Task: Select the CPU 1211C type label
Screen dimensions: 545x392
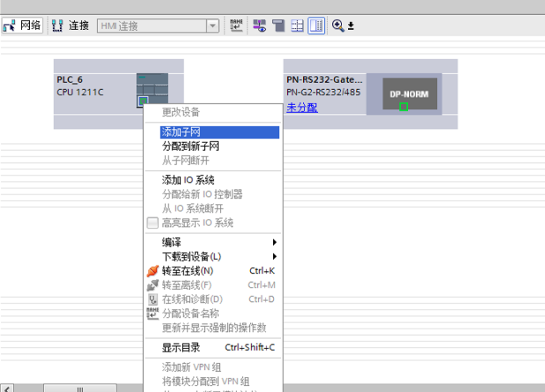Action: click(x=80, y=92)
